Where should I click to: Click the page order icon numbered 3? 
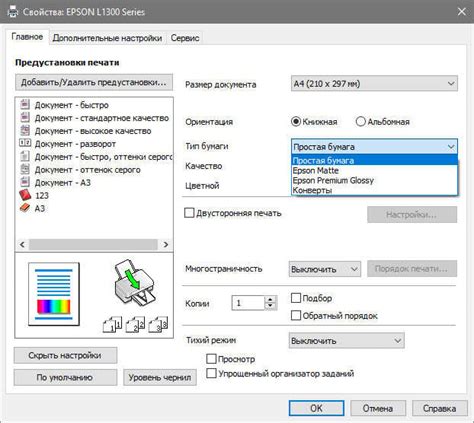click(x=158, y=324)
